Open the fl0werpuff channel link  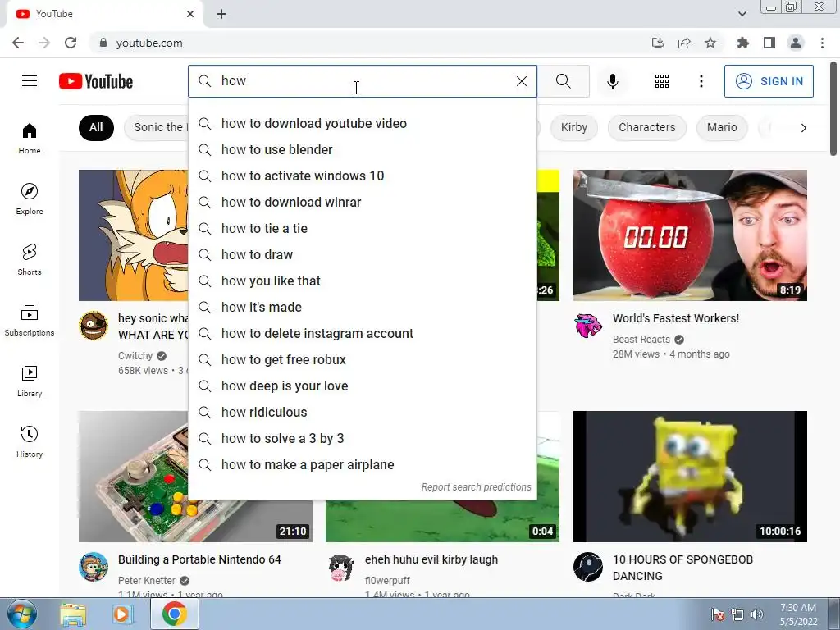pos(387,580)
